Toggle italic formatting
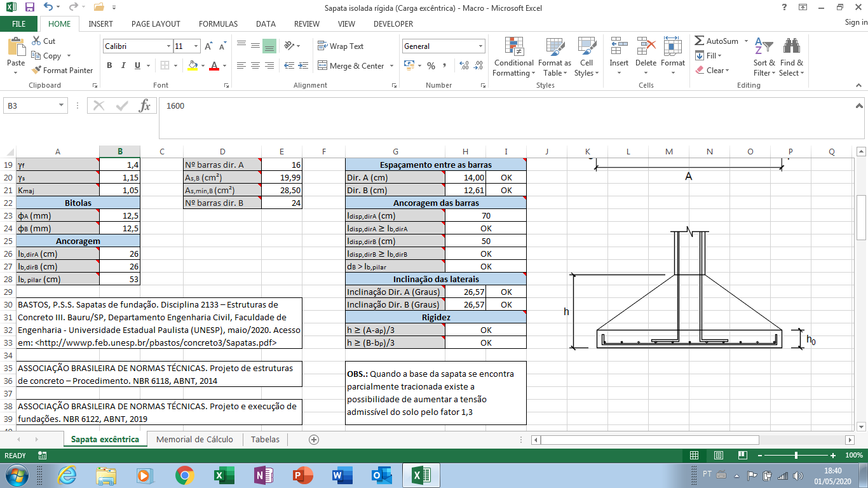 click(123, 65)
